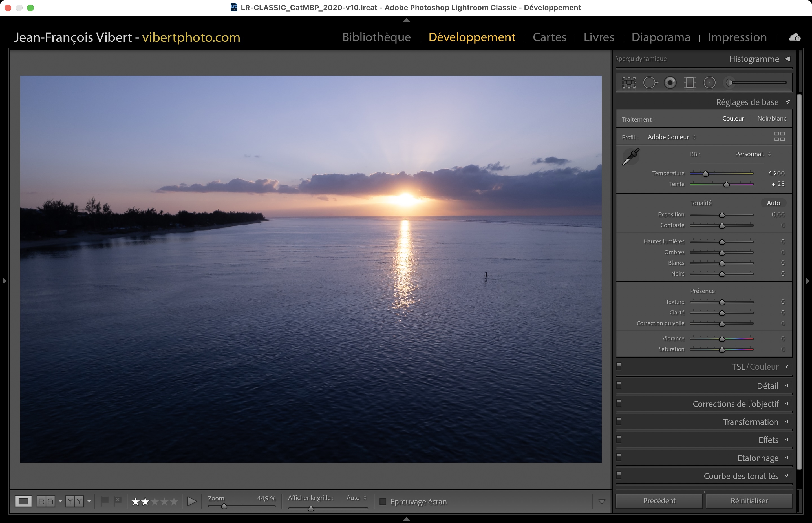Pick the white balance eyedropper
812x523 pixels.
click(x=631, y=157)
